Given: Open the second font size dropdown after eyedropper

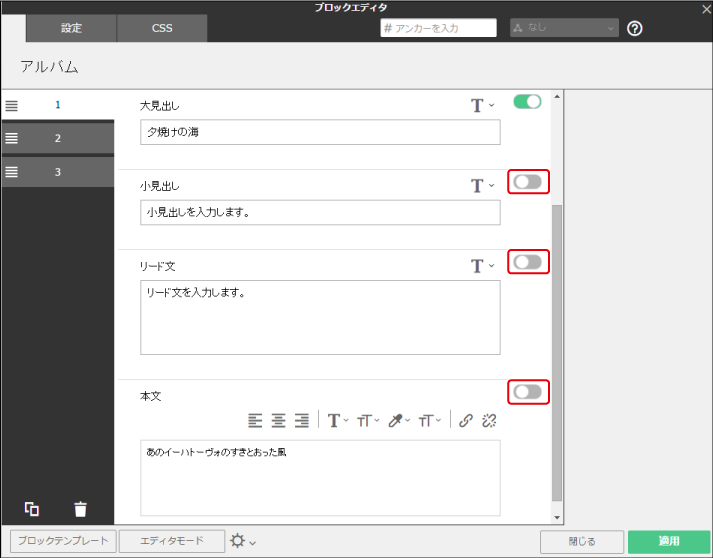Looking at the screenshot, I should [430, 421].
